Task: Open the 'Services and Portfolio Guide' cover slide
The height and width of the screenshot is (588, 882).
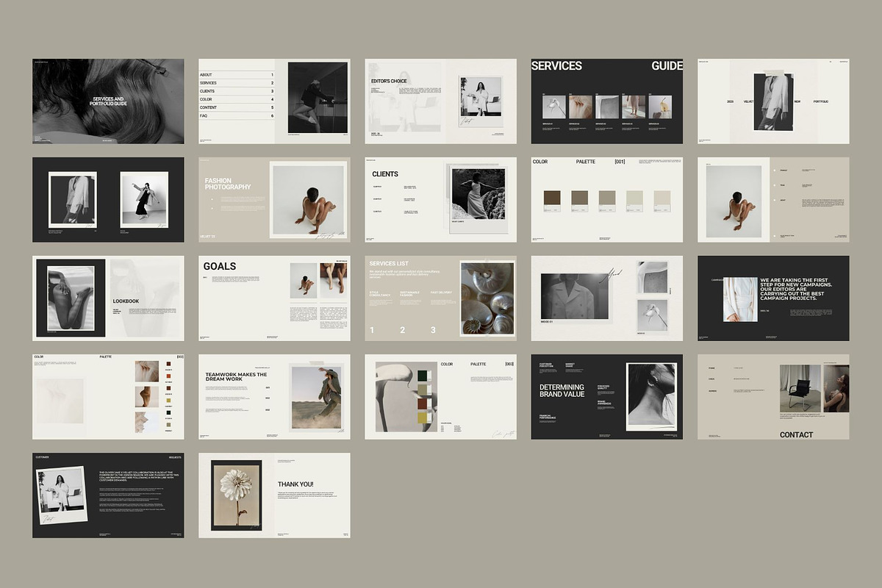Action: 108,101
